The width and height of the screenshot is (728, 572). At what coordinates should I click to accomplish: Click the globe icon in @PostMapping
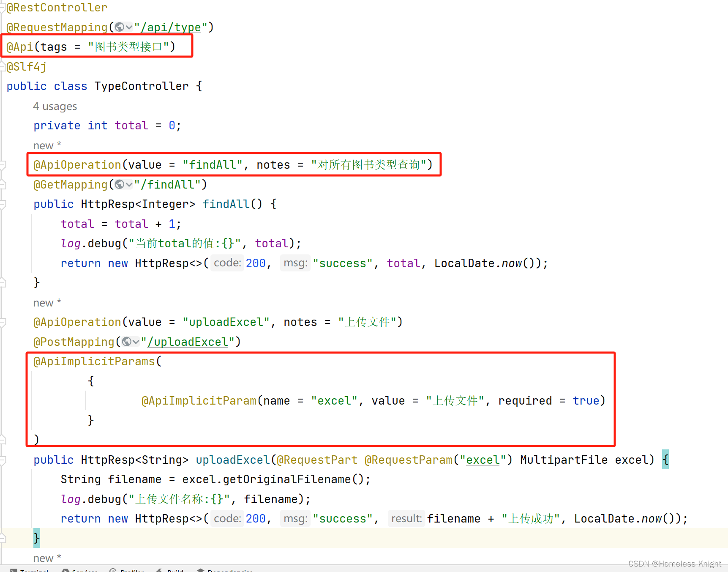126,342
